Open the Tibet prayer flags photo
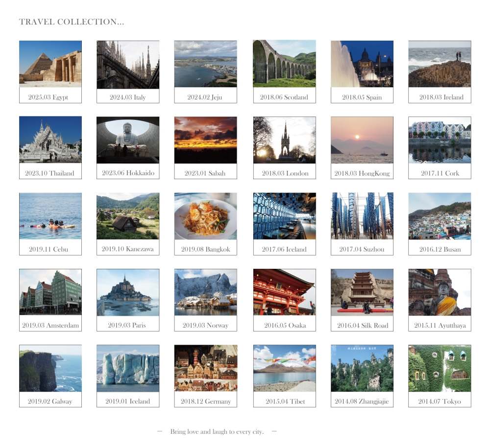Screen dimensions: 490x448 tap(284, 368)
